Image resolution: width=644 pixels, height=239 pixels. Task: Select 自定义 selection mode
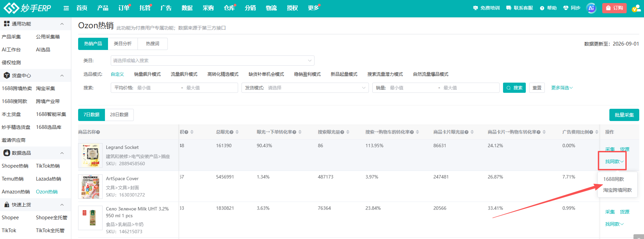tap(118, 74)
